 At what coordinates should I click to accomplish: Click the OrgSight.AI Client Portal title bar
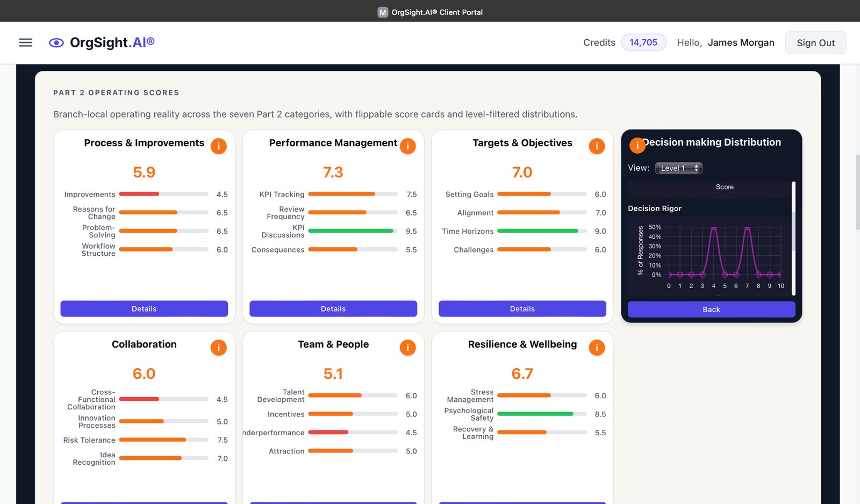pyautogui.click(x=430, y=12)
